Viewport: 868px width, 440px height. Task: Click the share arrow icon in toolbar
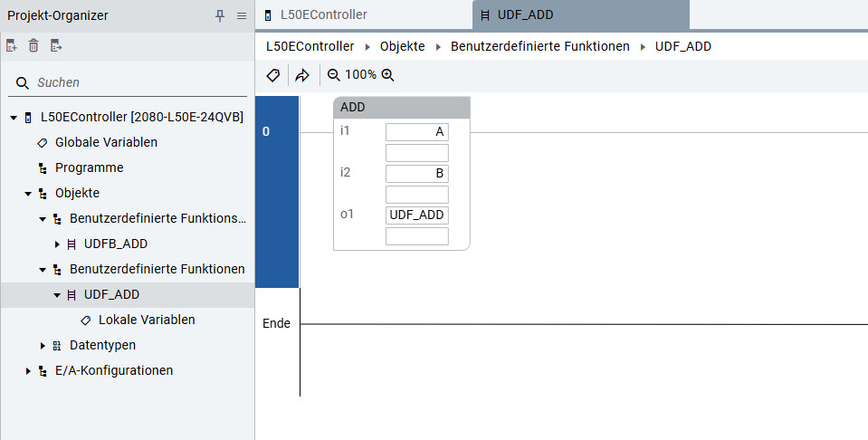point(302,75)
